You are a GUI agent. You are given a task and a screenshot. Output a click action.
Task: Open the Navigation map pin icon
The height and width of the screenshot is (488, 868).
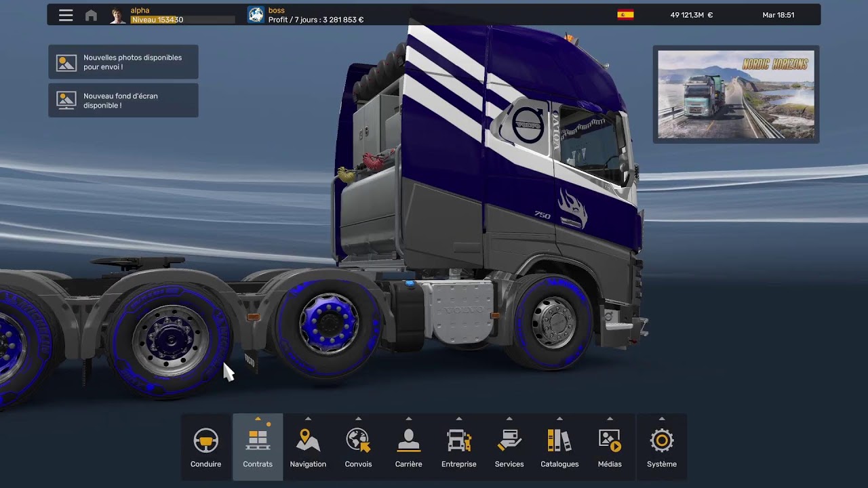point(308,441)
